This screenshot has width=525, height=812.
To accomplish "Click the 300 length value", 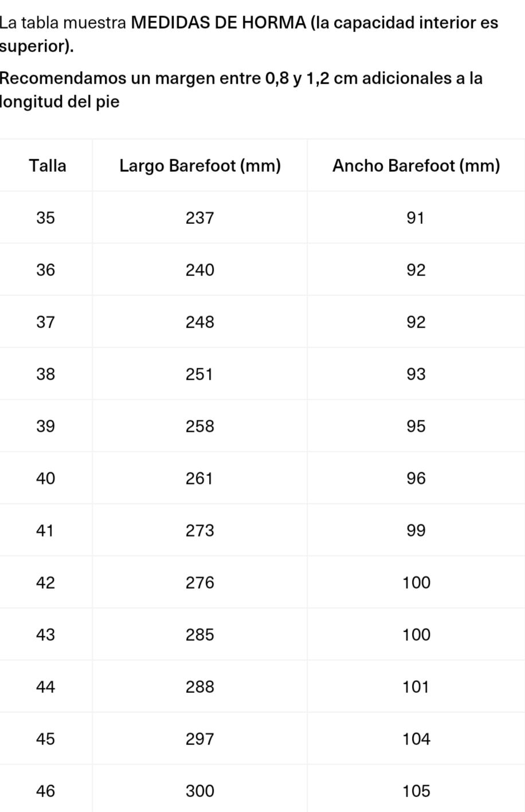I will [199, 791].
